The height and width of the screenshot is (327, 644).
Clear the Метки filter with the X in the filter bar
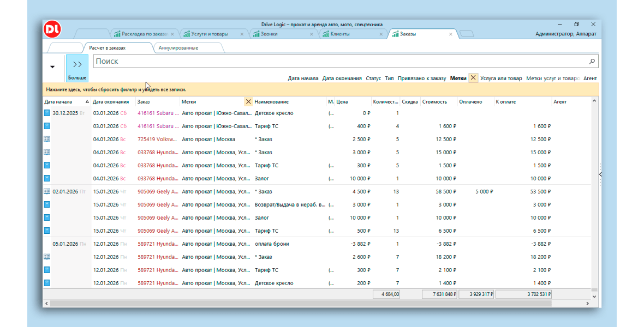[473, 78]
